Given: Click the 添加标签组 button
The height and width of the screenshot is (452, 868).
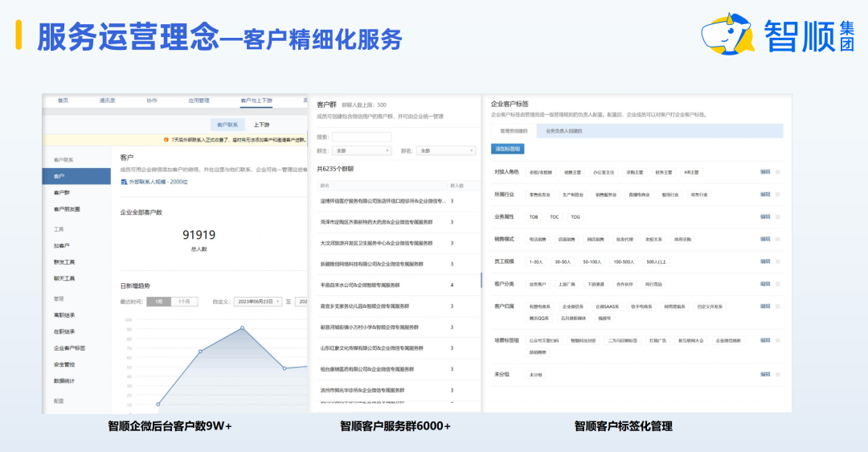Looking at the screenshot, I should (x=508, y=149).
